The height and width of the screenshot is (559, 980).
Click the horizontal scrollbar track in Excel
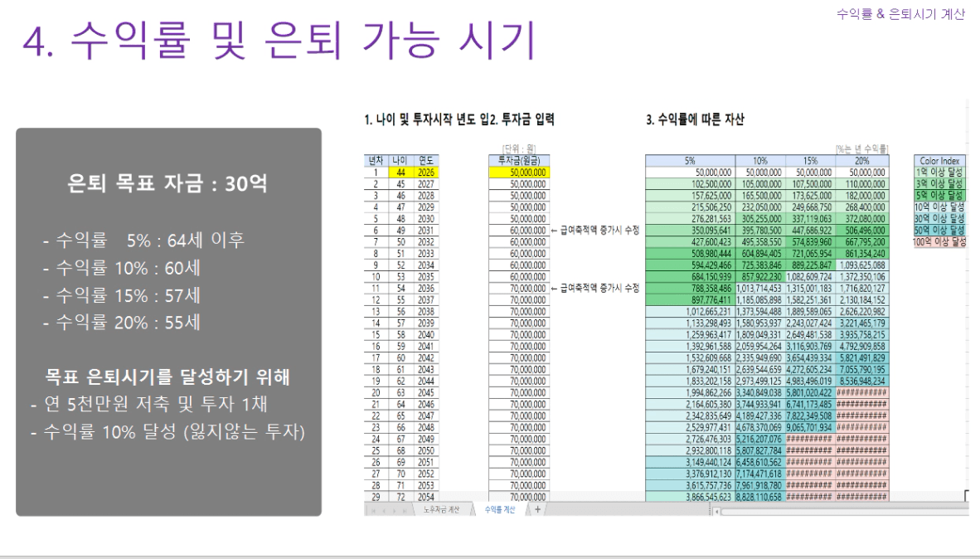click(844, 512)
